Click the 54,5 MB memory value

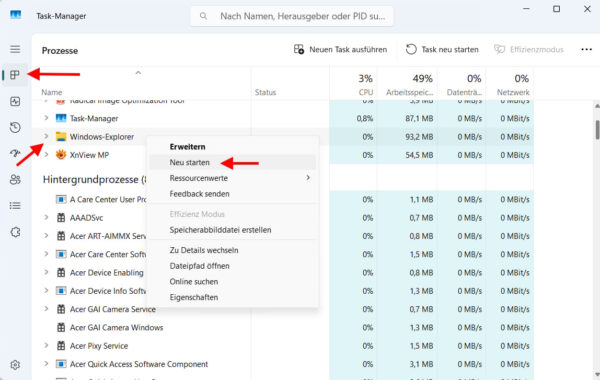click(419, 155)
